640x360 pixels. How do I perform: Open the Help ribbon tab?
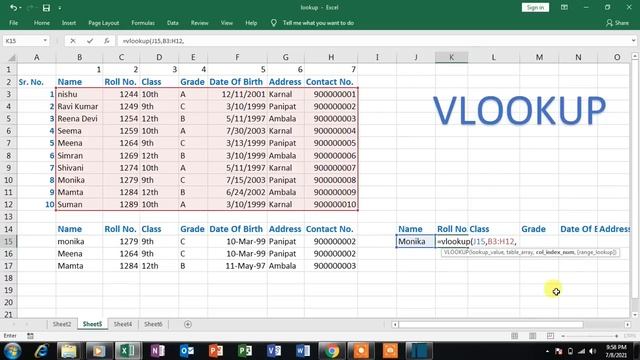[251, 23]
